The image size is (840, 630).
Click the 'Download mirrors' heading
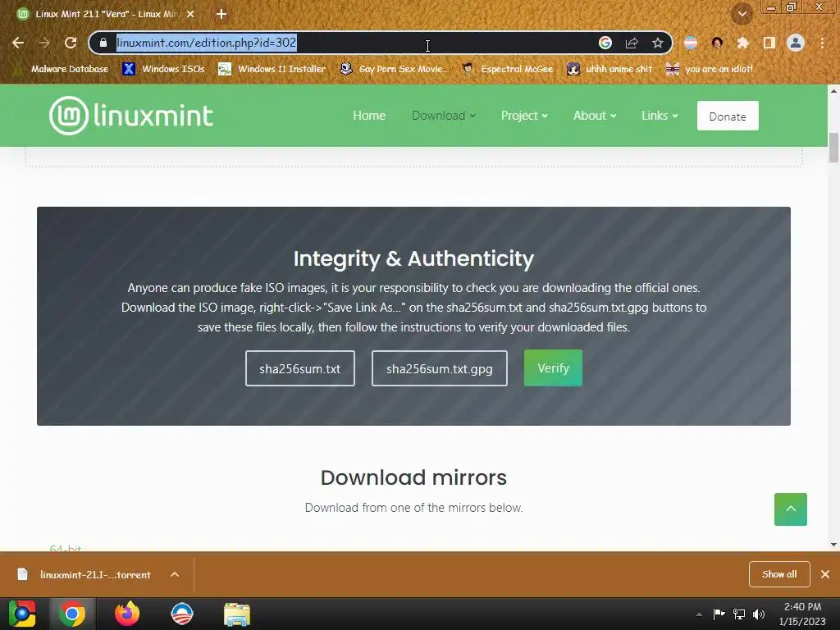[413, 477]
